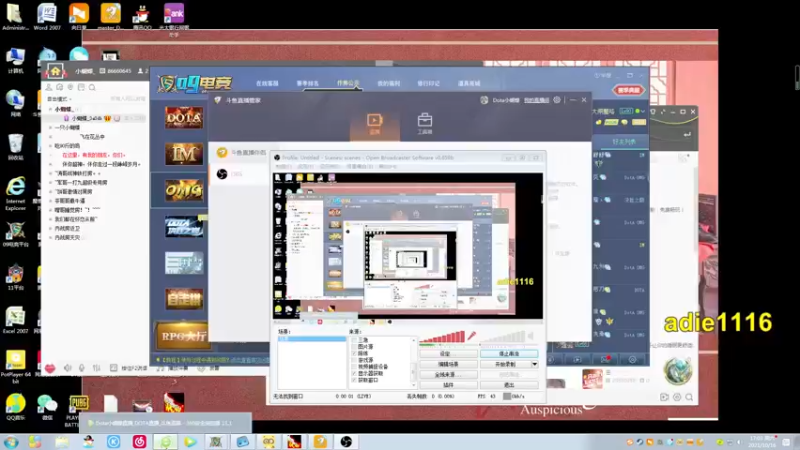Open Word 2007 desktop icon

(x=47, y=17)
